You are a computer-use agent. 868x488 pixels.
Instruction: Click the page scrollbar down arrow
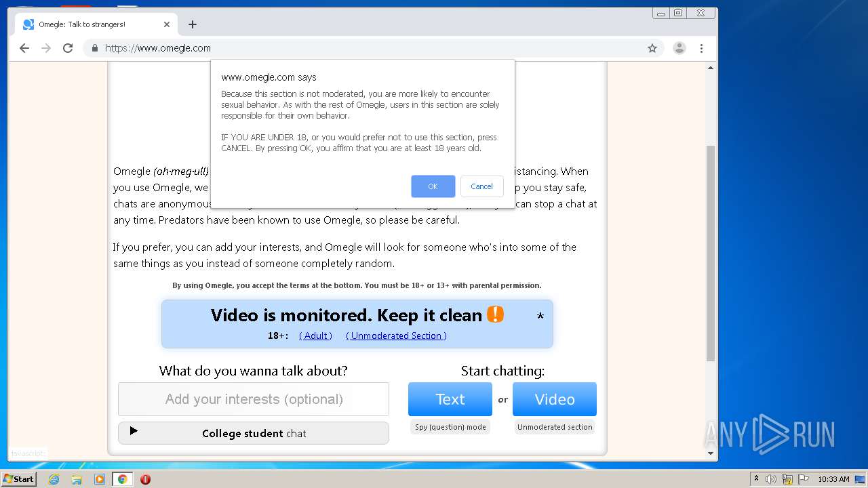[711, 453]
